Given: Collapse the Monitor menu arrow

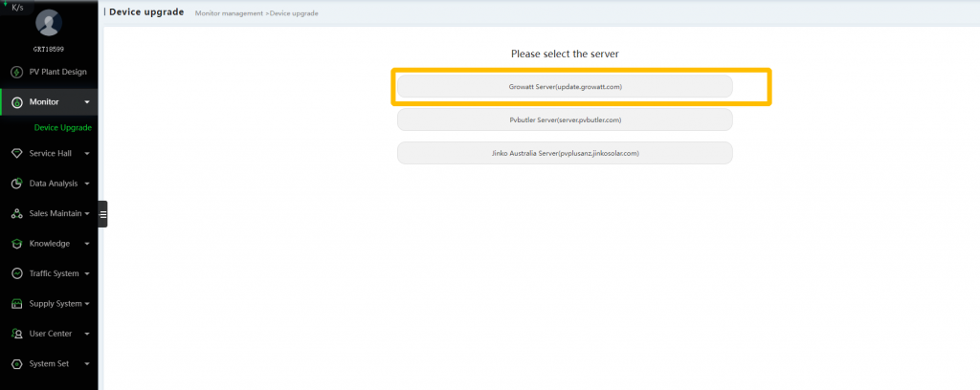Looking at the screenshot, I should tap(87, 102).
